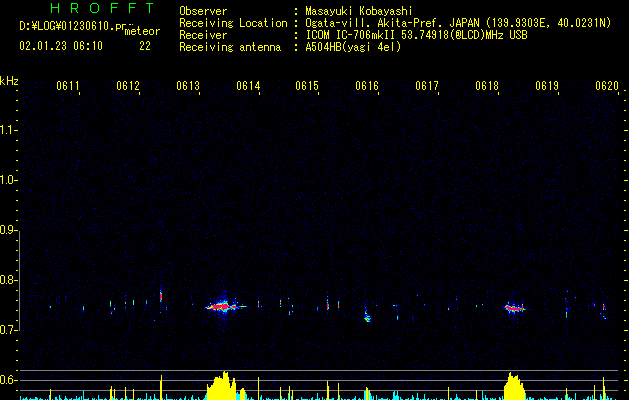
Task: Click the meteor count value 22
Action: tap(145, 46)
